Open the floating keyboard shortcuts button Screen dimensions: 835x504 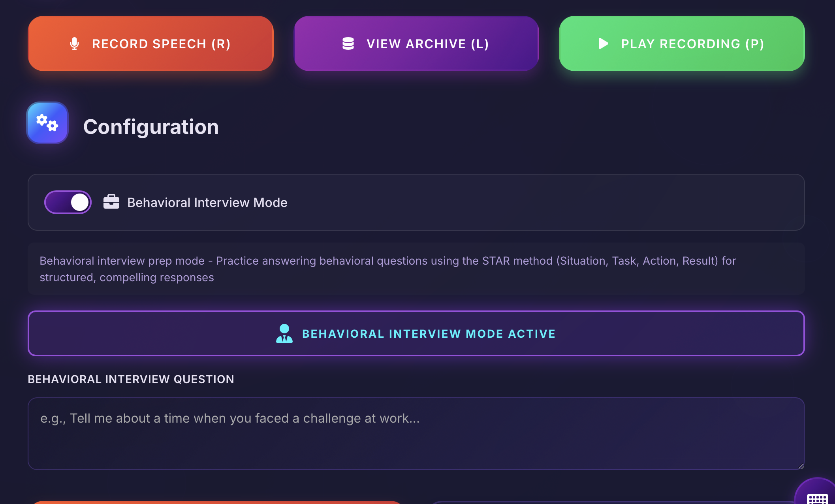(817, 496)
